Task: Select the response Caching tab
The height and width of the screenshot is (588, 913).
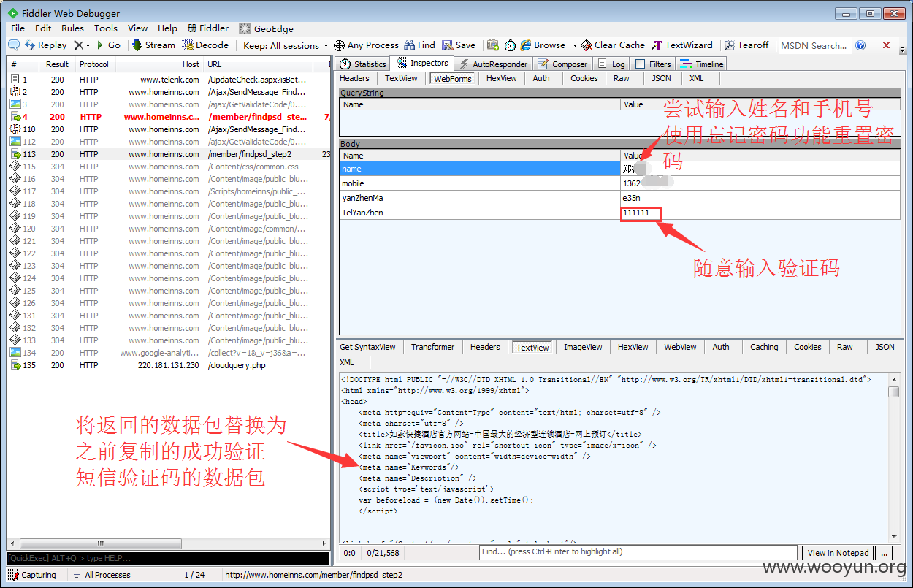Action: coord(764,347)
